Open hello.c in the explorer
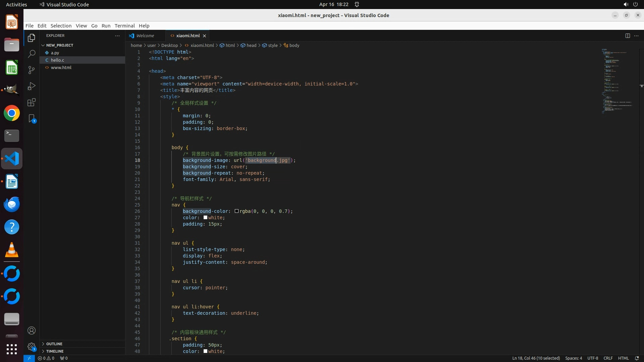Screen dimensions: 644x362 (57, 60)
